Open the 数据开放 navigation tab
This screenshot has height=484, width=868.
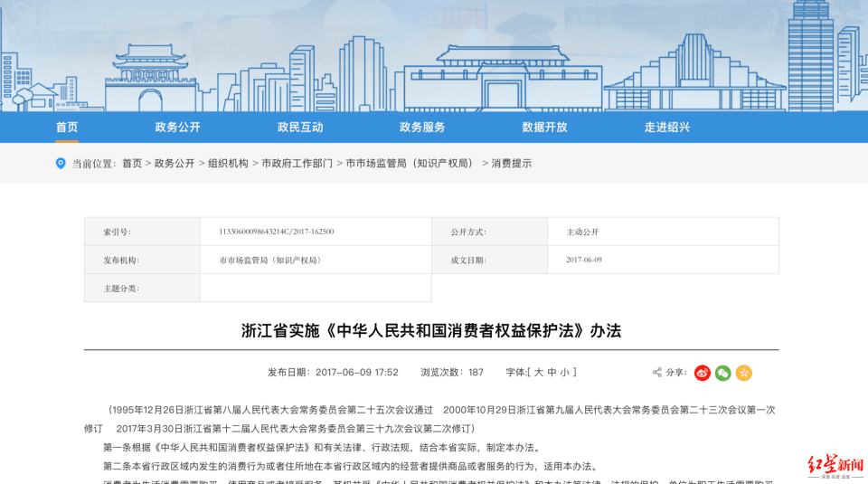(544, 128)
